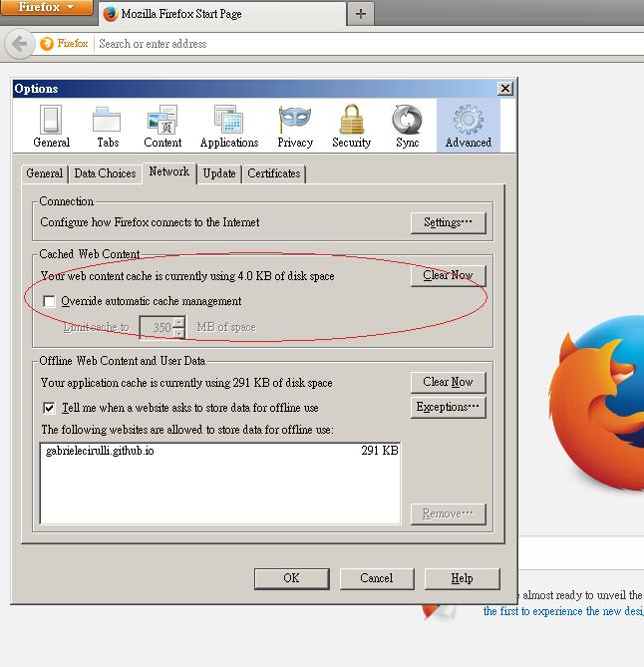Switch to the Data Choices tab

(x=105, y=173)
